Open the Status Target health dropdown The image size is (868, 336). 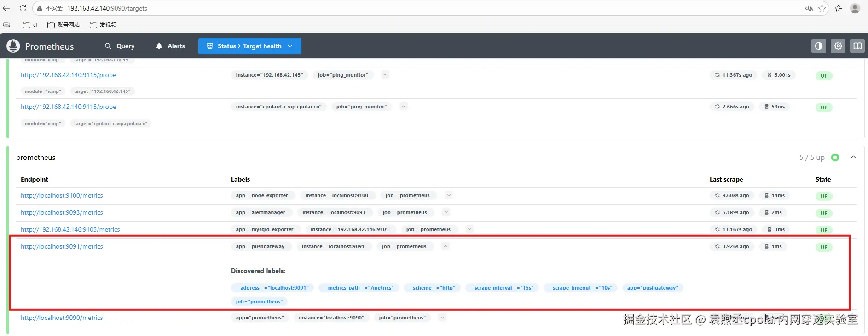pos(249,46)
